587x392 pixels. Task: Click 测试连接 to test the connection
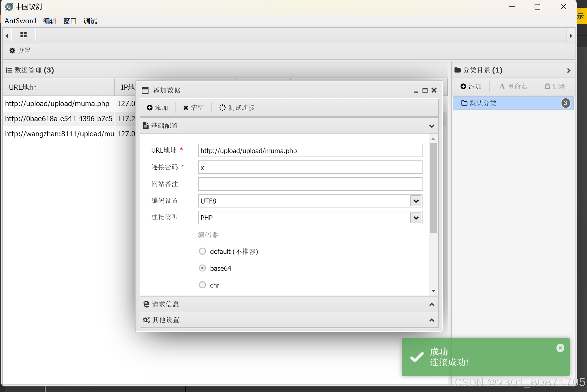[x=237, y=108]
